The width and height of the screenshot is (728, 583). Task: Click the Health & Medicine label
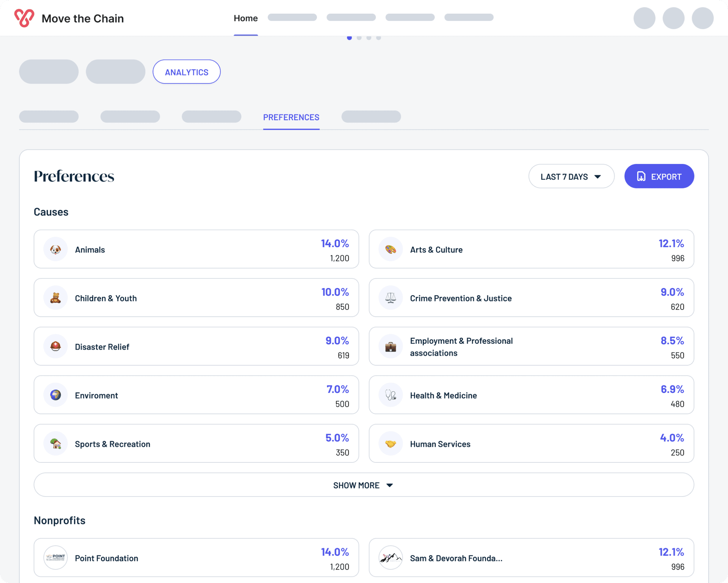(x=443, y=395)
